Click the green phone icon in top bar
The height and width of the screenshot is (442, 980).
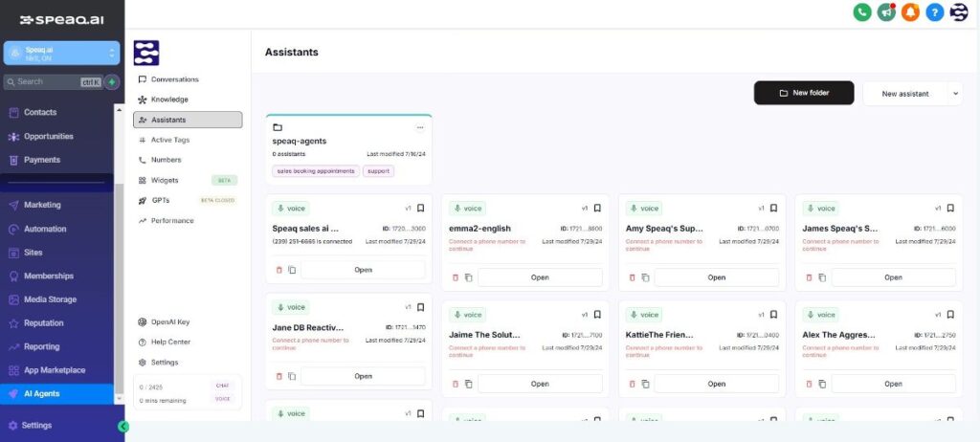(862, 11)
